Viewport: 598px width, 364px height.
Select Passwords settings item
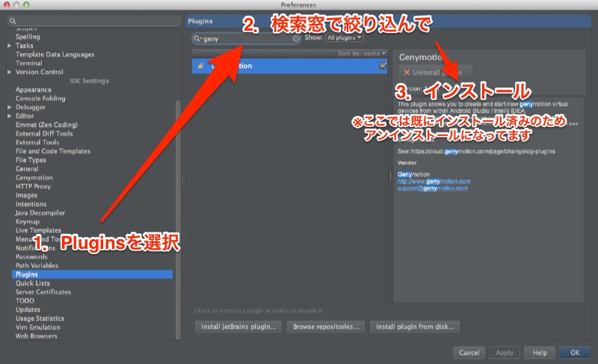pos(31,257)
